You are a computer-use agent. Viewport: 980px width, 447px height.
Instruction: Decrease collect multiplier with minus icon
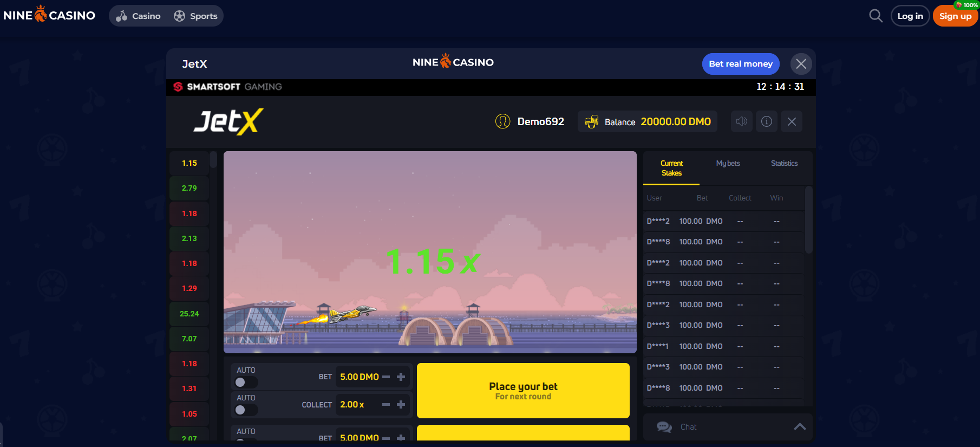(386, 404)
